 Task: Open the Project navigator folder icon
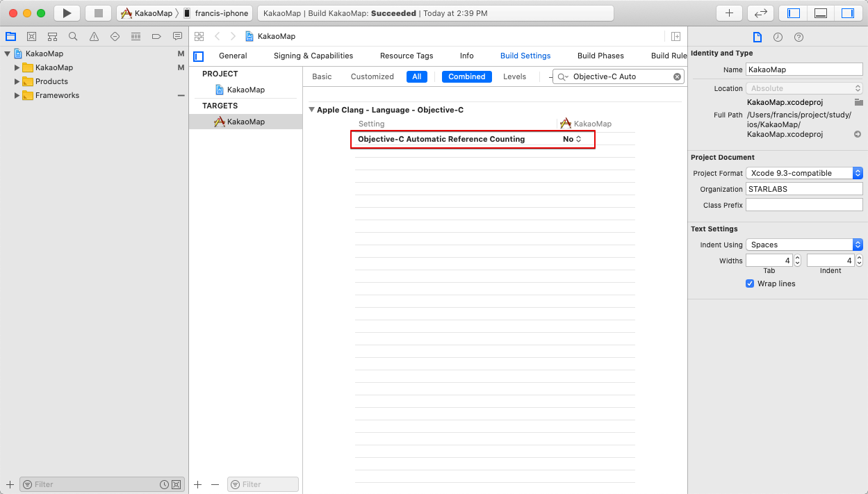click(x=10, y=37)
